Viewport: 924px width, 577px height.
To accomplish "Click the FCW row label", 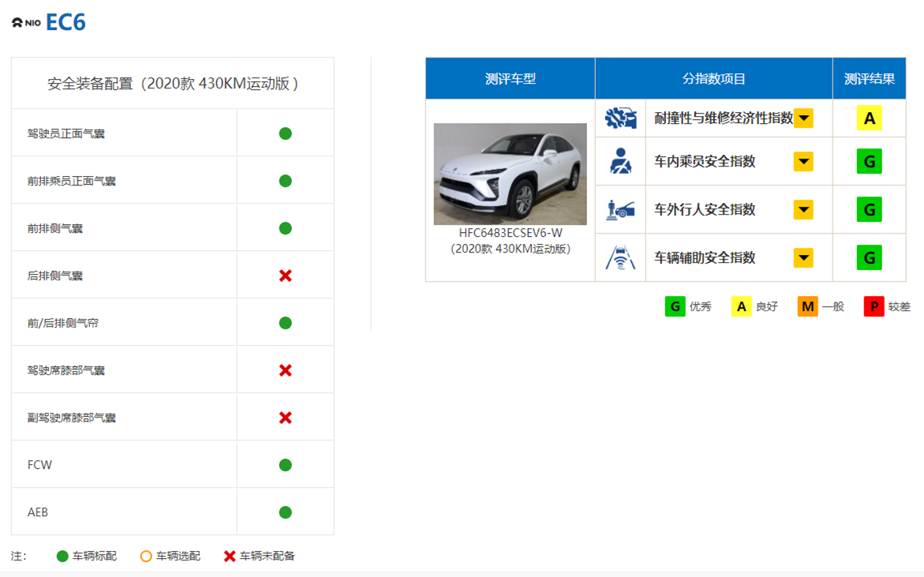I will [39, 465].
